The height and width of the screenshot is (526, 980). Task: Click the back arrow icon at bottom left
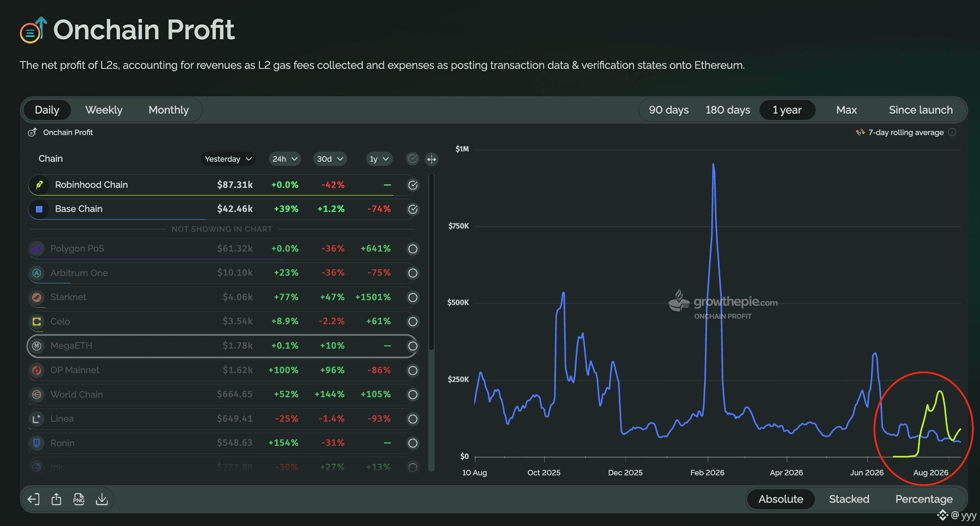(x=33, y=499)
